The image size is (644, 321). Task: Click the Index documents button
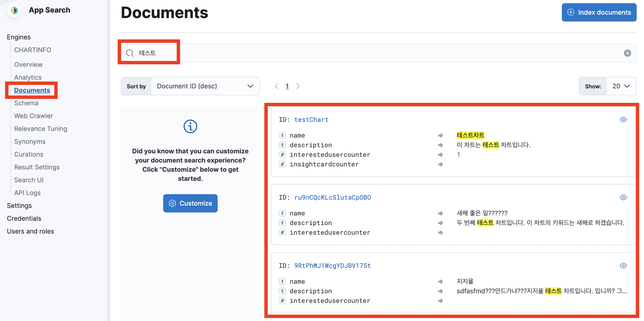click(x=599, y=12)
